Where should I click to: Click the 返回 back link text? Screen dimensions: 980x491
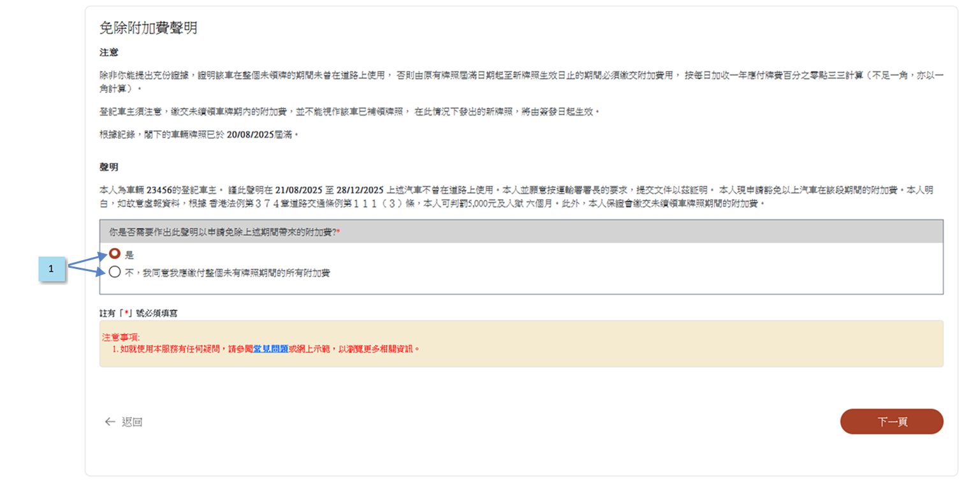[x=132, y=422]
